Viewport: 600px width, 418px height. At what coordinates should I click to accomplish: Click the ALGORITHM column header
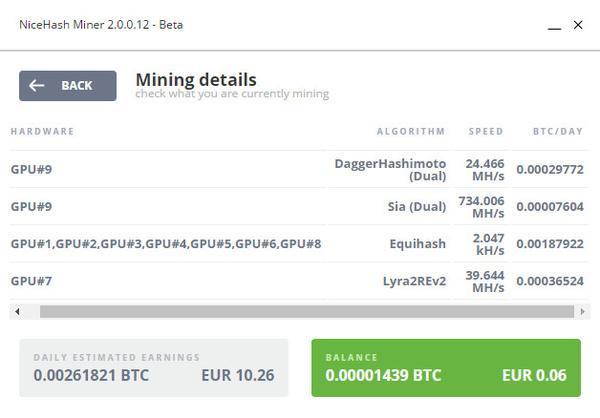411,132
